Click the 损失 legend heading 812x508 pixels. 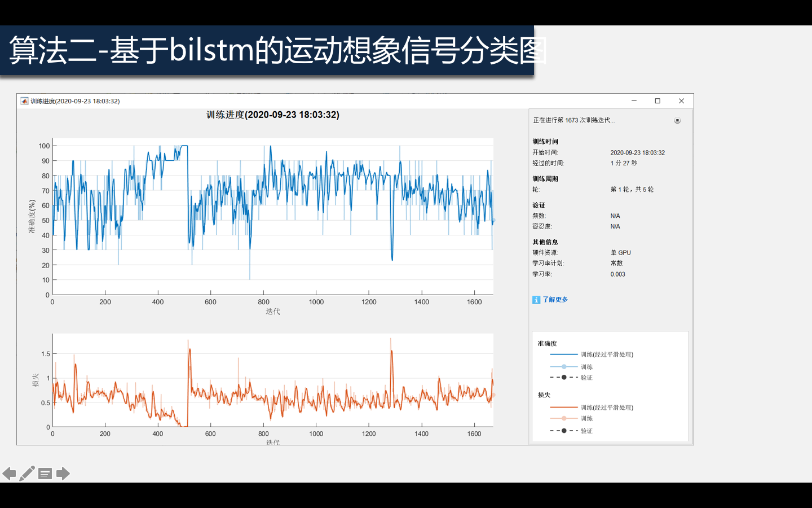click(x=544, y=395)
